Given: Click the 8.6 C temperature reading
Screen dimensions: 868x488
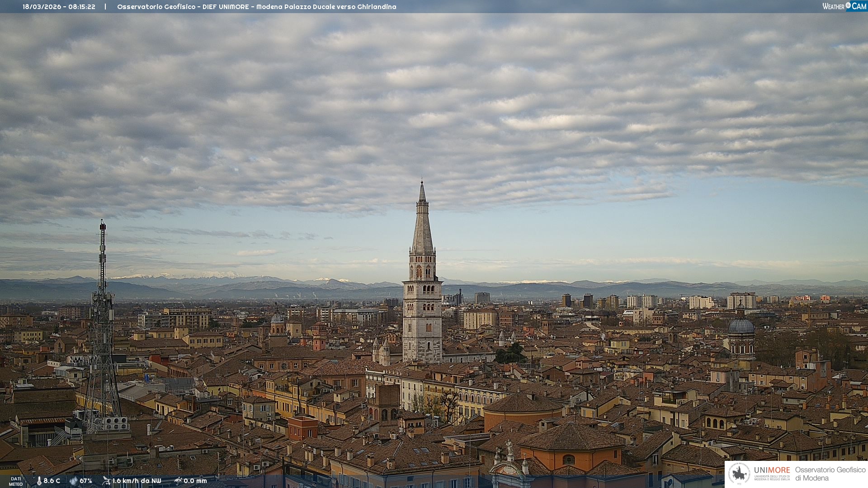Looking at the screenshot, I should point(52,481).
